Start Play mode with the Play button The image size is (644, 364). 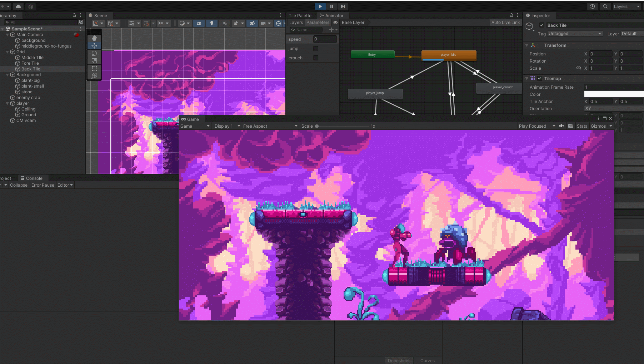320,6
